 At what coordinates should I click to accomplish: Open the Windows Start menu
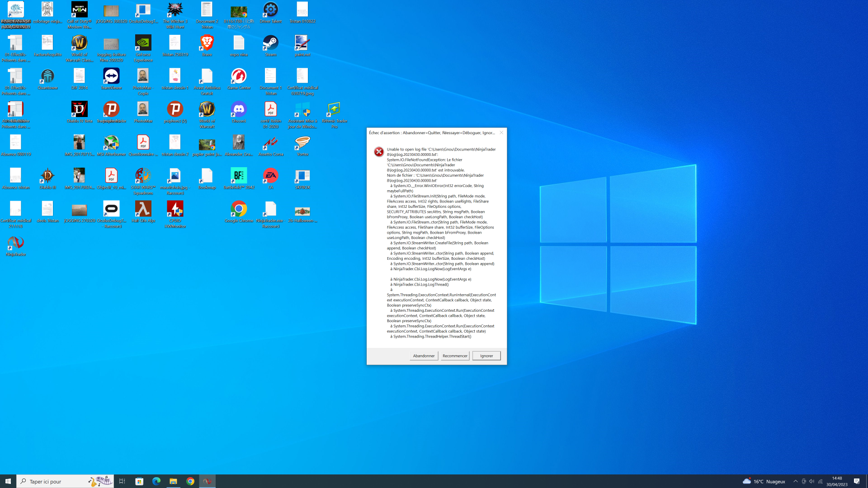pos(8,481)
